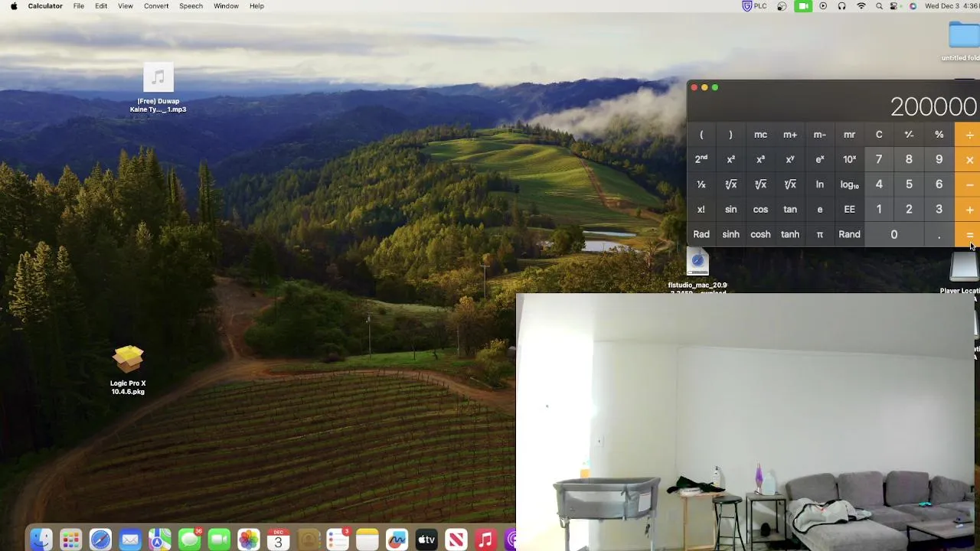
Task: Click the digit 3 key
Action: pyautogui.click(x=939, y=210)
